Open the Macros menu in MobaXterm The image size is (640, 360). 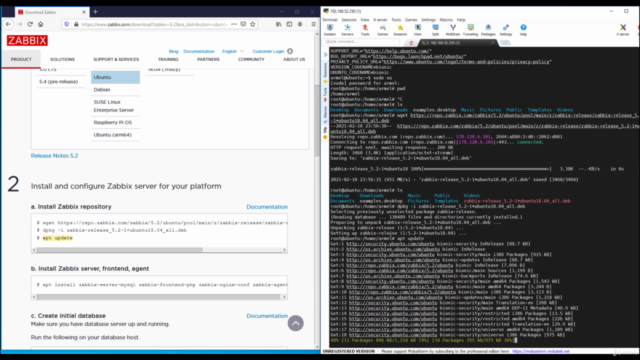[x=446, y=20]
